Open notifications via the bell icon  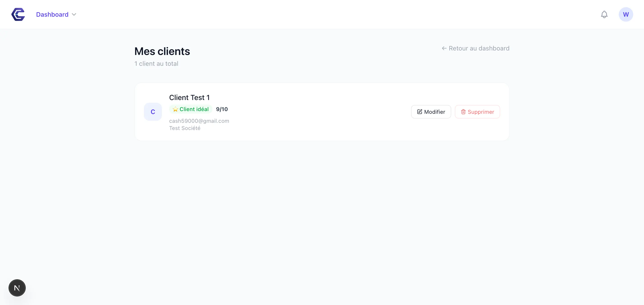(604, 14)
